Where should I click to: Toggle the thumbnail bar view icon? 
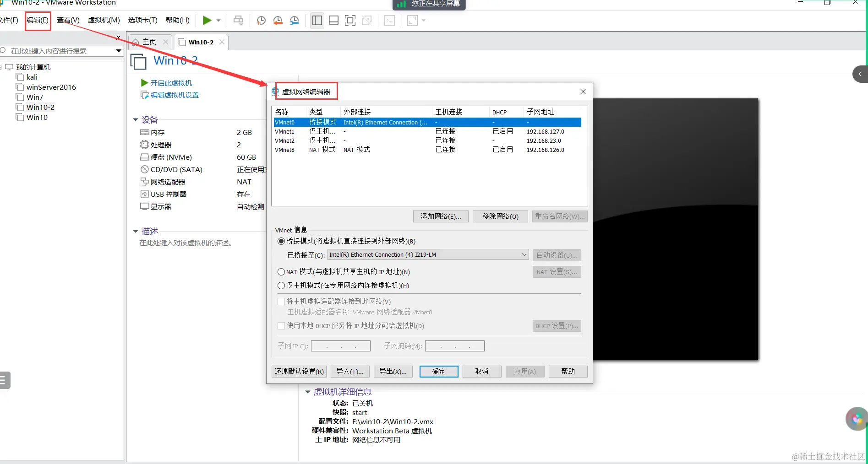coord(333,20)
